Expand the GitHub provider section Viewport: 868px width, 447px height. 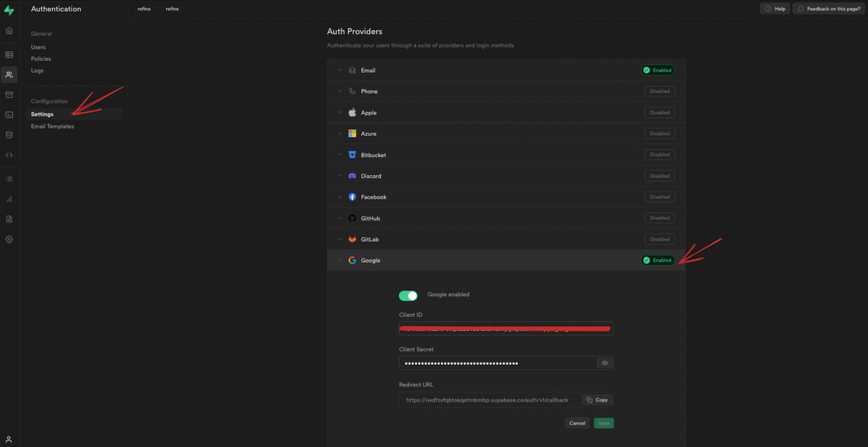coord(370,218)
